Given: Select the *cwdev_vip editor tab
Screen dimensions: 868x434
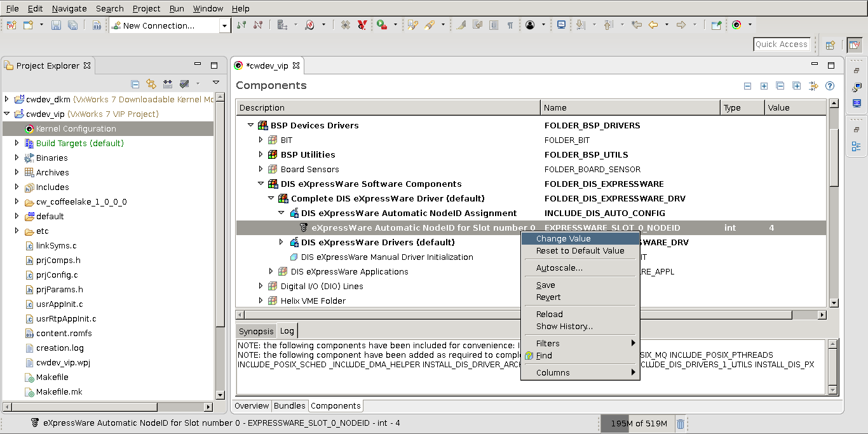Looking at the screenshot, I should [x=267, y=65].
